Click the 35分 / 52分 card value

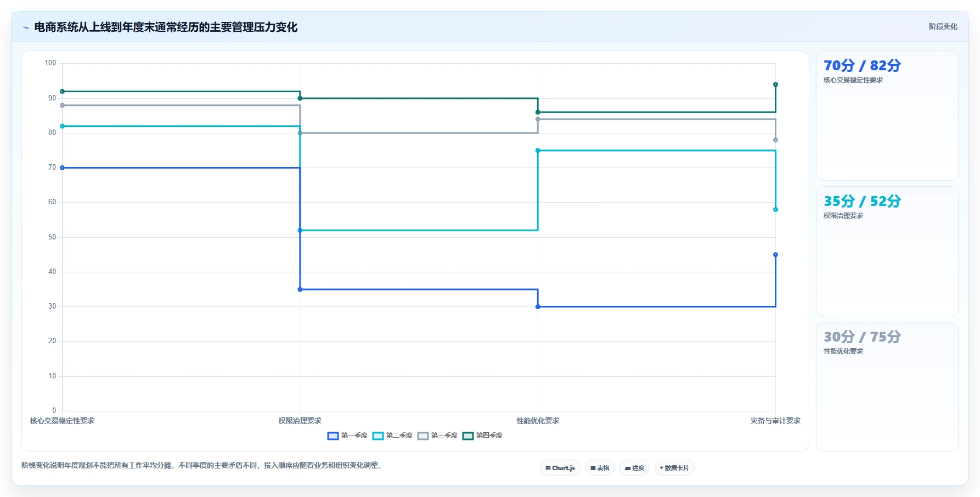(862, 201)
